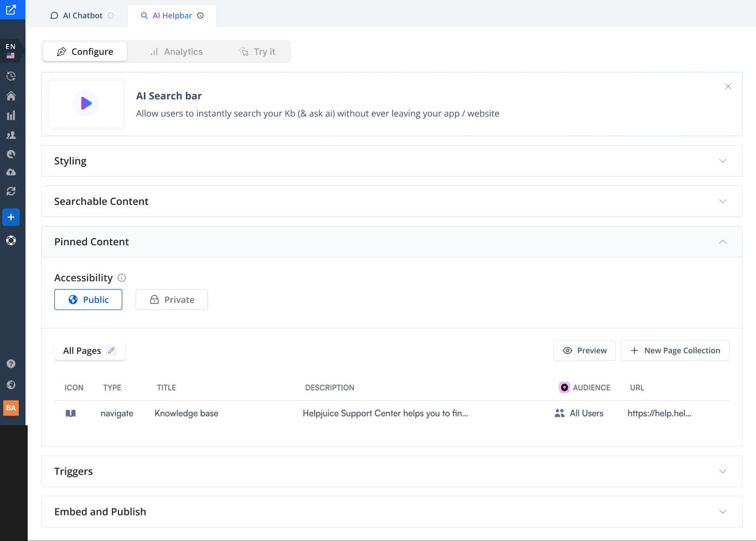The height and width of the screenshot is (541, 756).
Task: Click the pencil icon beside All Pages
Action: (x=111, y=351)
